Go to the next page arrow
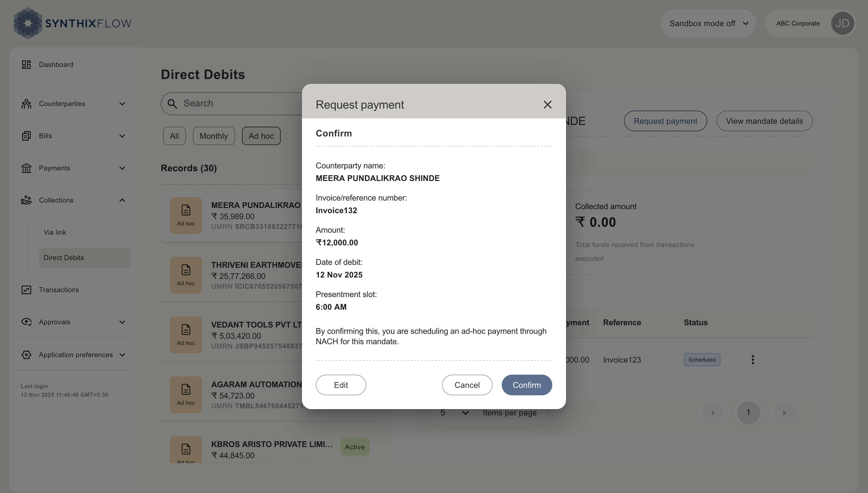Viewport: 868px width, 493px height. [x=784, y=413]
